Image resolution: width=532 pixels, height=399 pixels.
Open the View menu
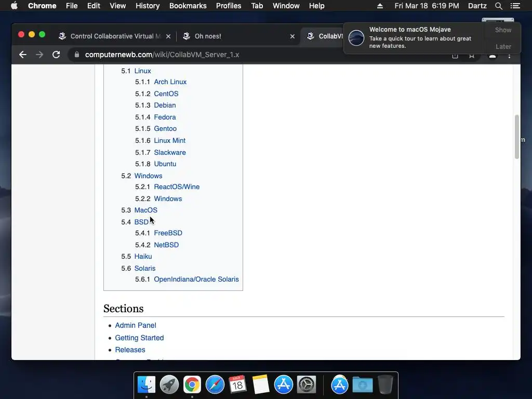(x=118, y=6)
